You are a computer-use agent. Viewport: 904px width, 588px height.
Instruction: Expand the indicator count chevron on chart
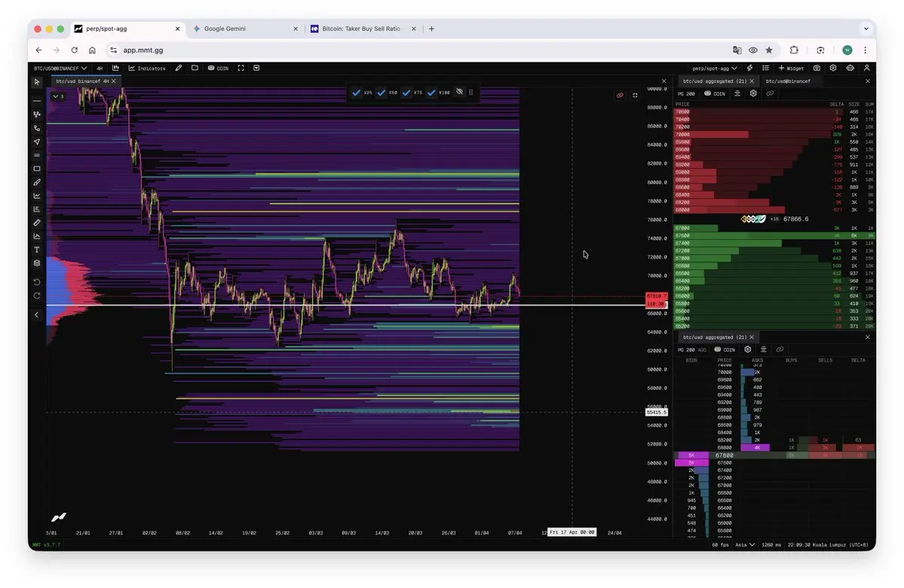tap(57, 96)
